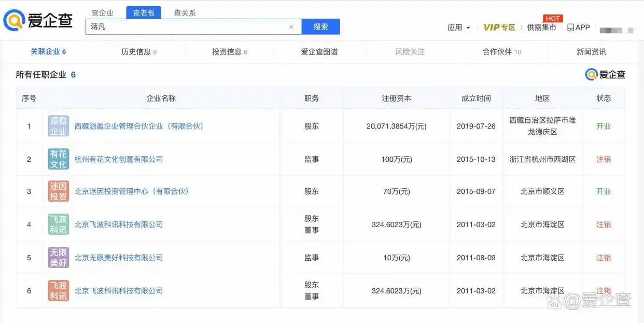This screenshot has width=644, height=323.
Task: Click the 爱企查 logo at top left
Action: pyautogui.click(x=38, y=21)
